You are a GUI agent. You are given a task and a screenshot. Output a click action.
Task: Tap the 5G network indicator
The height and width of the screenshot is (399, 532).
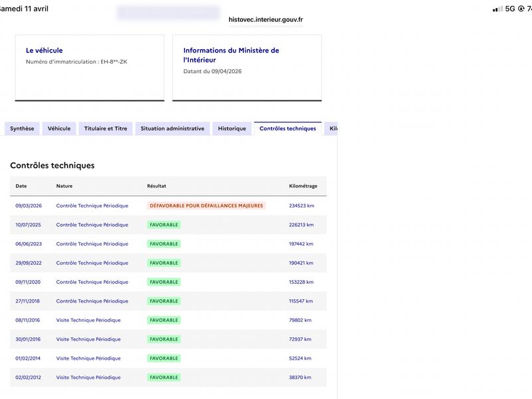pyautogui.click(x=510, y=9)
